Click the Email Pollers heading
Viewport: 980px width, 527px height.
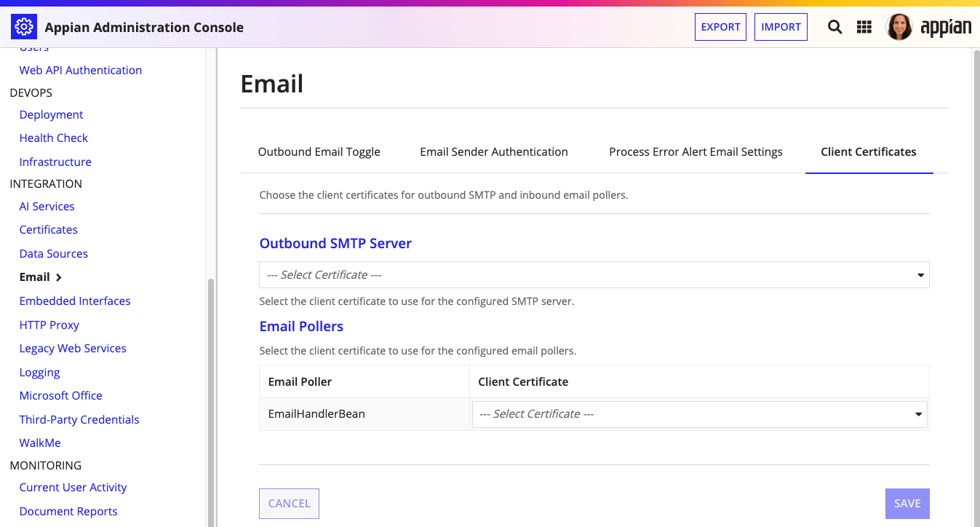click(301, 326)
